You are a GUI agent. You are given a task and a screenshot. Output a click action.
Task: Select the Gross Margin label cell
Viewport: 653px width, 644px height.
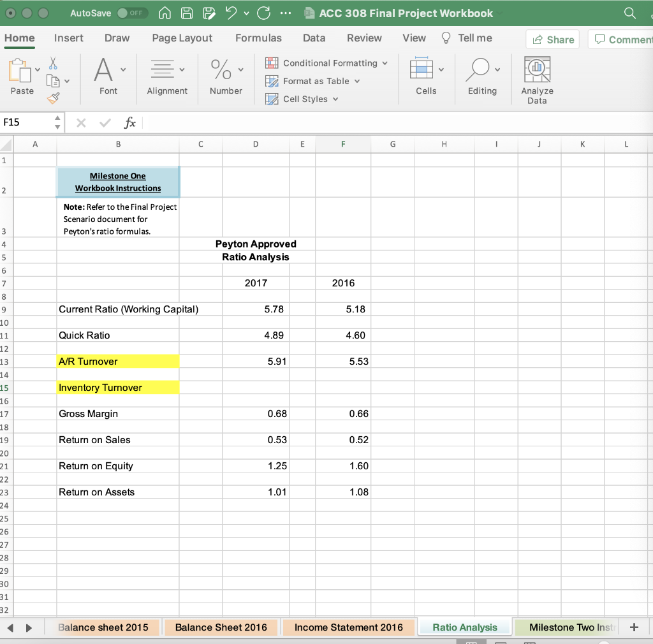(118, 414)
